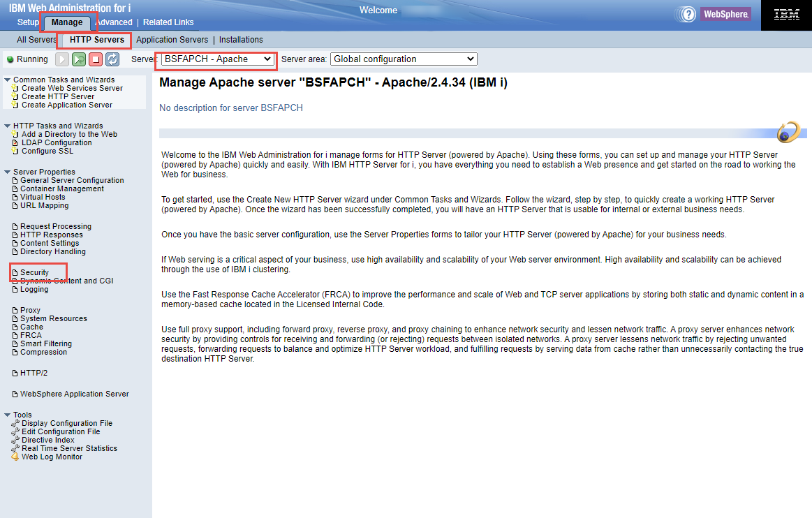Collapse the Tools section triangle
812x518 pixels.
tap(6, 414)
